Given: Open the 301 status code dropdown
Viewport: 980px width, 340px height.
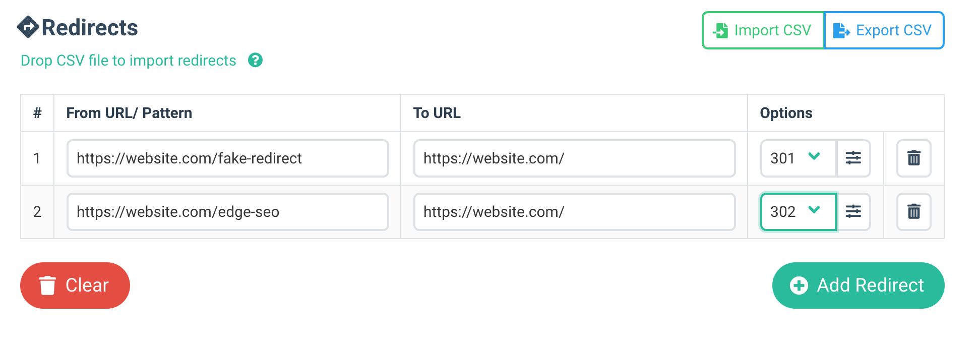Looking at the screenshot, I should [x=798, y=158].
